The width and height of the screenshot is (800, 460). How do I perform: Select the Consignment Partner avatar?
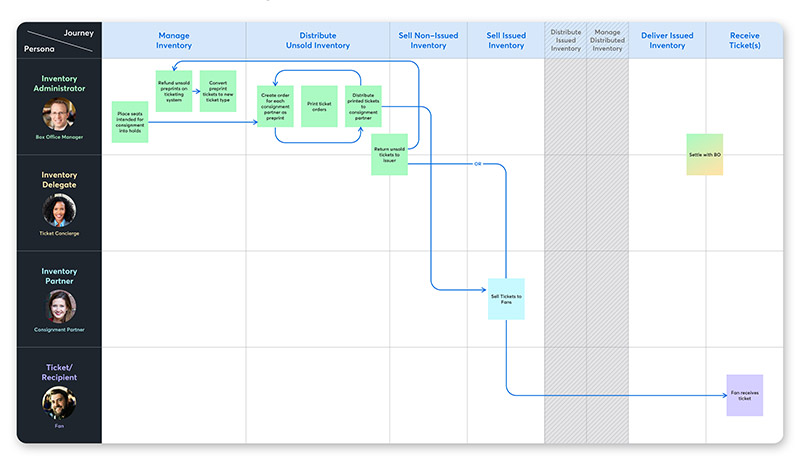(59, 306)
